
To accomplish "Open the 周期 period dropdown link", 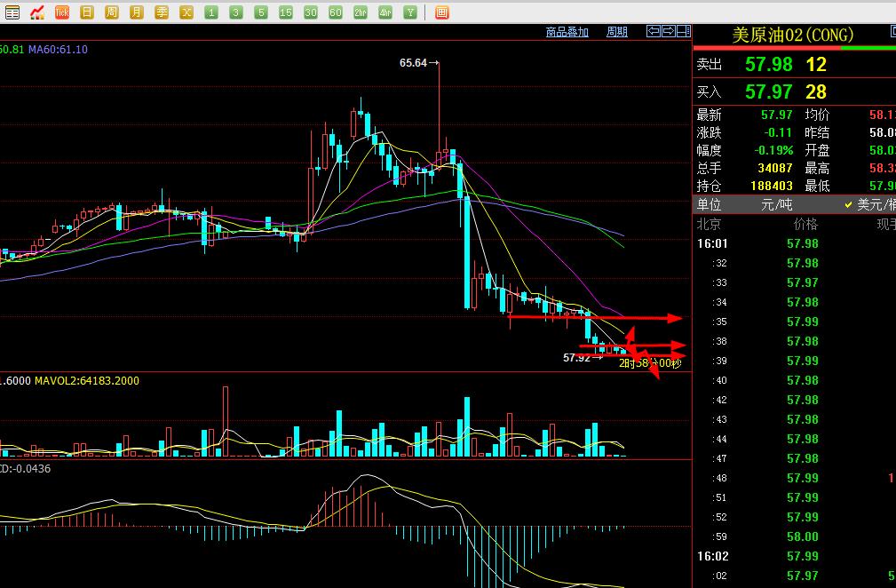I will [x=617, y=32].
